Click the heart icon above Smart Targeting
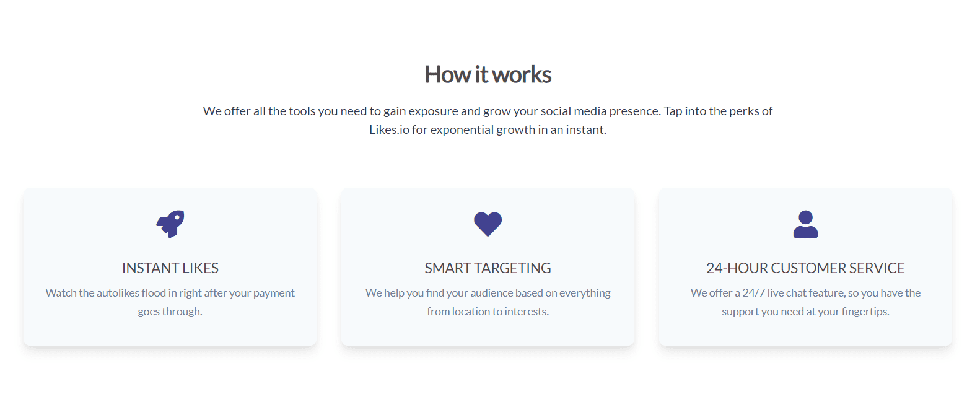 (488, 224)
